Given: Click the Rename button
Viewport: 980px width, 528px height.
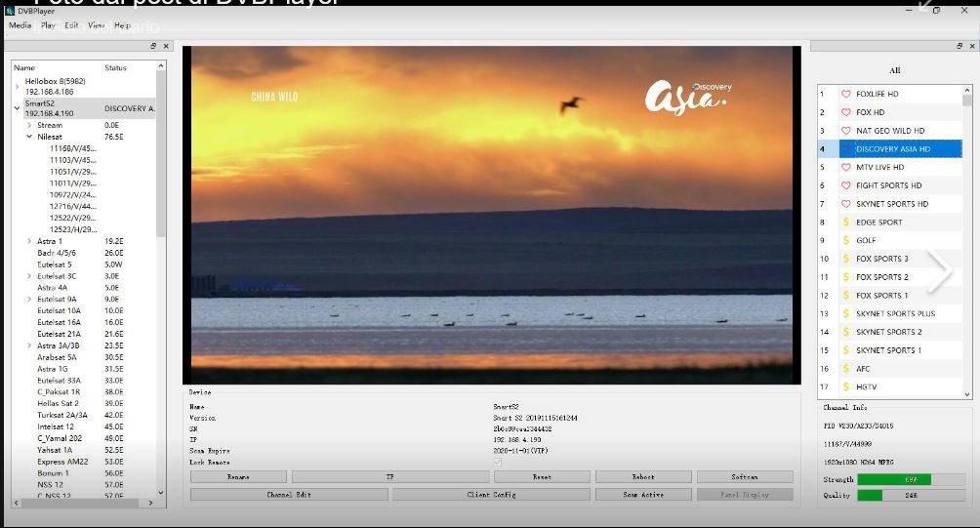Looking at the screenshot, I should pyautogui.click(x=238, y=477).
